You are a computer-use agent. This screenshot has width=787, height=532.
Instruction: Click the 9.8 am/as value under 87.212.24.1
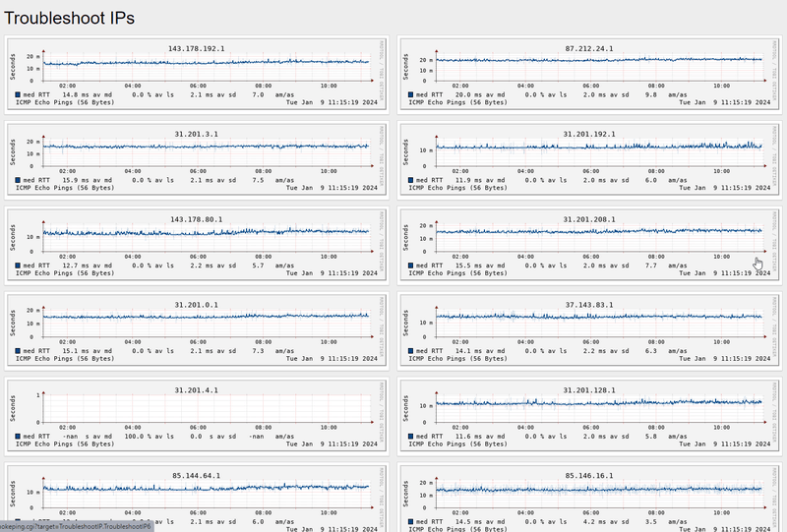coord(666,94)
